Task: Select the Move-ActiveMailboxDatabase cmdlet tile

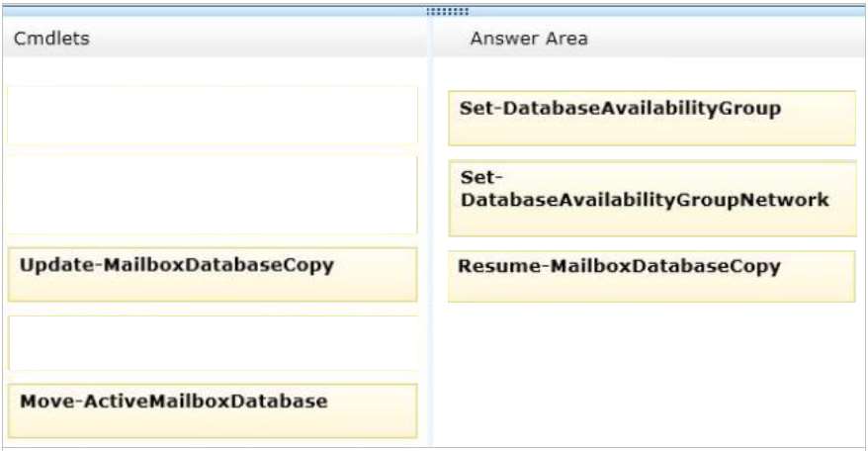Action: pos(213,410)
